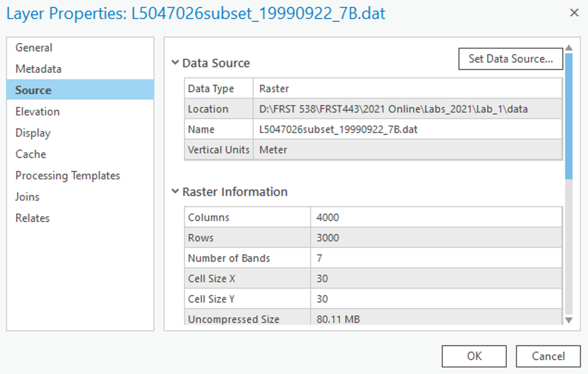Go to the Display tab

tap(32, 133)
